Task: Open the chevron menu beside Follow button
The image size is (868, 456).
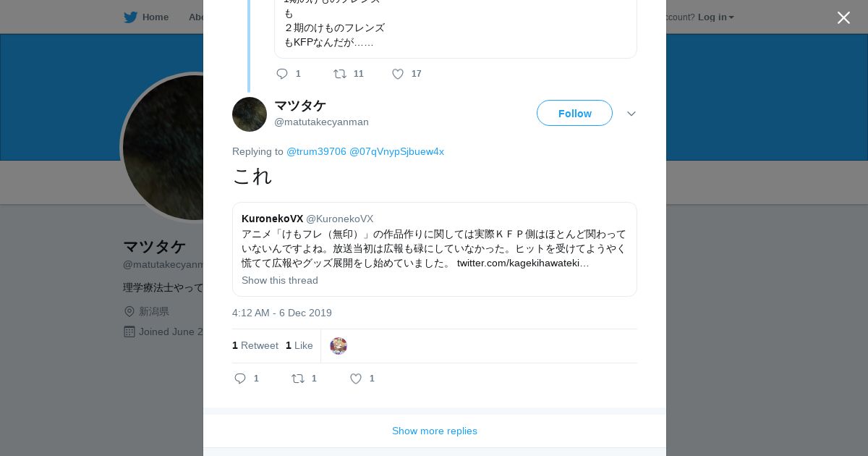Action: [631, 114]
